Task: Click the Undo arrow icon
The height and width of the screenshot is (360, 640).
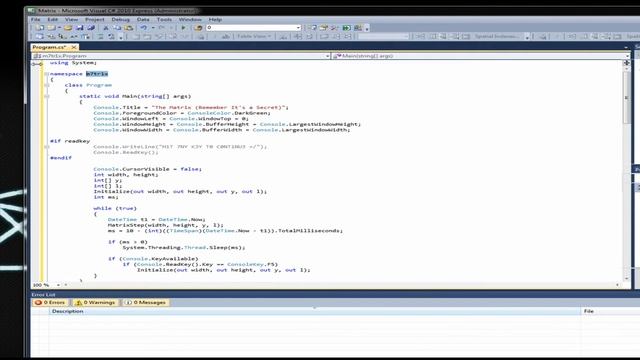Action: (144, 28)
